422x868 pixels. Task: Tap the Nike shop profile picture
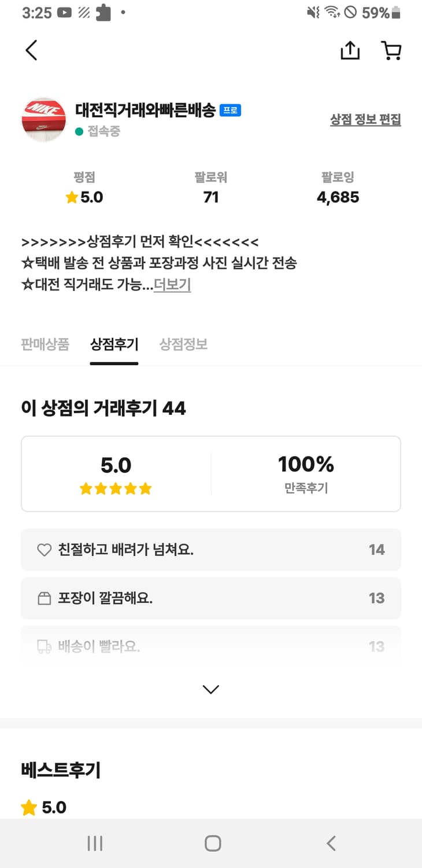pyautogui.click(x=43, y=119)
